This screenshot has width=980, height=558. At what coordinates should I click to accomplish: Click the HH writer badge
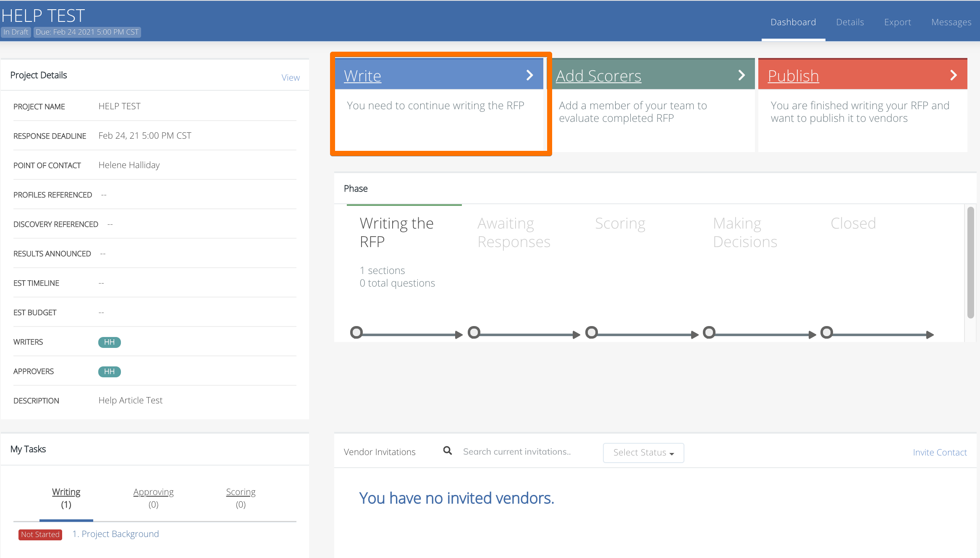point(109,342)
